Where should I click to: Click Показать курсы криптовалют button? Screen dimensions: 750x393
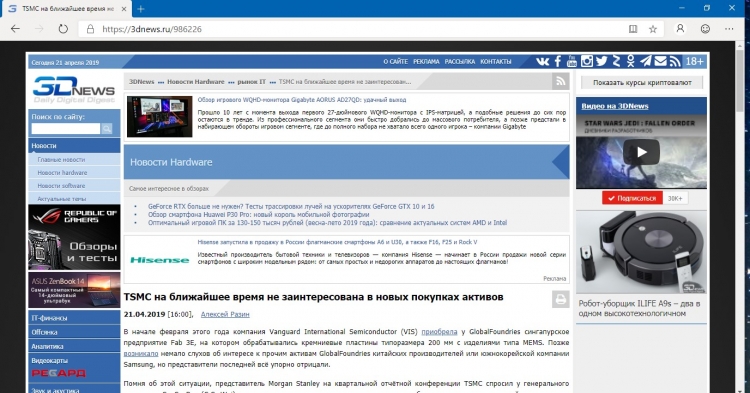(x=642, y=83)
